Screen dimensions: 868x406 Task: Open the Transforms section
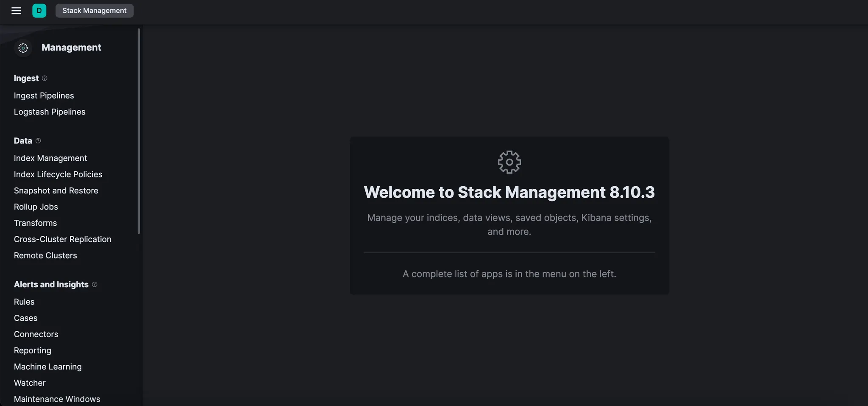35,223
